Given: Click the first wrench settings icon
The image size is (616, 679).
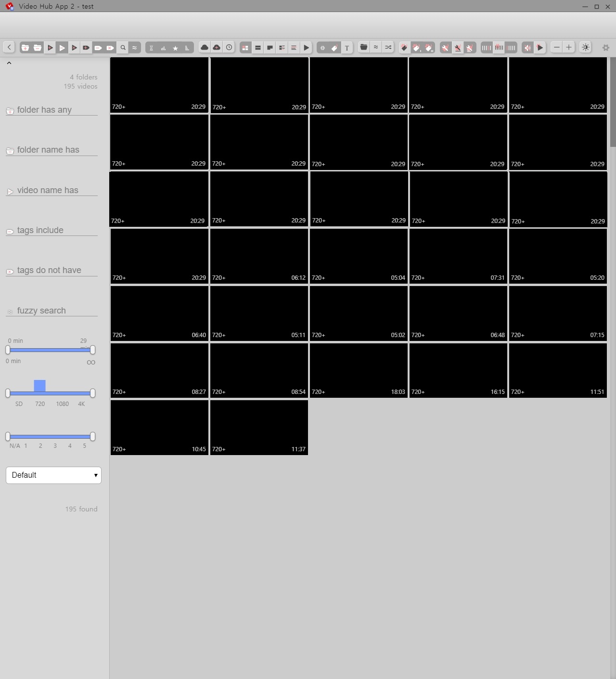Looking at the screenshot, I should pos(445,48).
